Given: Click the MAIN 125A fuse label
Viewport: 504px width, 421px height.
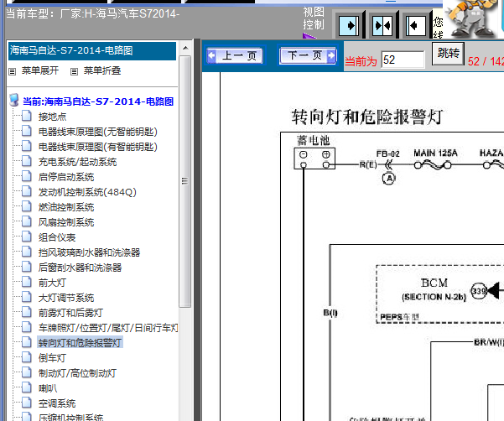Looking at the screenshot, I should 435,153.
